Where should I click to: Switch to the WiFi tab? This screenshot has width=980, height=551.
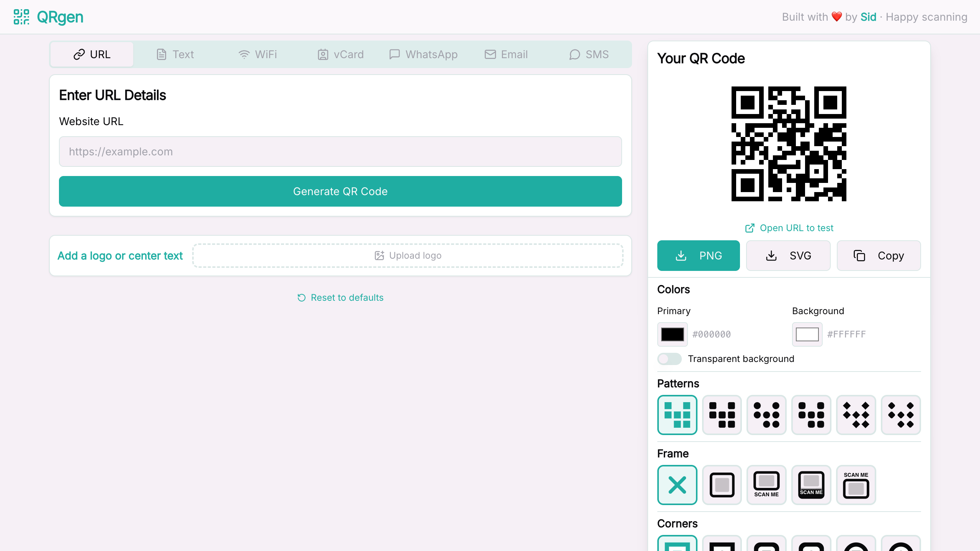tap(258, 54)
